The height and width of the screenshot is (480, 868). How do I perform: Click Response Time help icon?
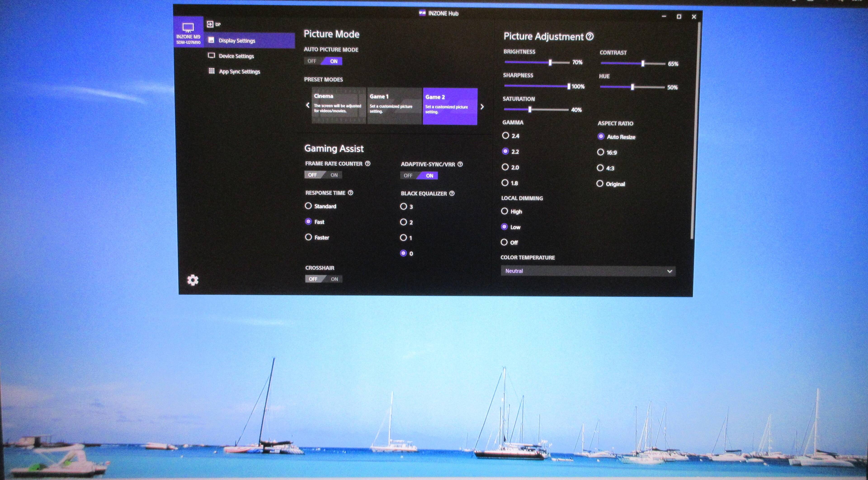tap(350, 193)
